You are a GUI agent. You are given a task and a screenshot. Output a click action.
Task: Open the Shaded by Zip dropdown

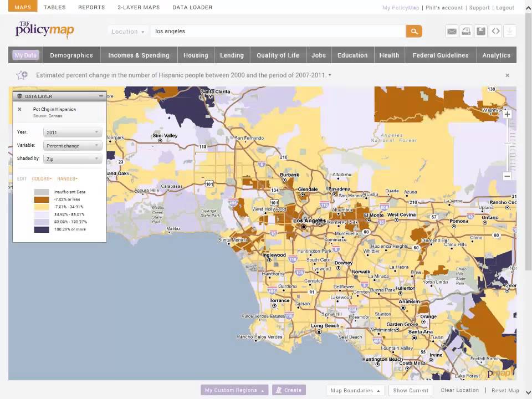point(73,159)
